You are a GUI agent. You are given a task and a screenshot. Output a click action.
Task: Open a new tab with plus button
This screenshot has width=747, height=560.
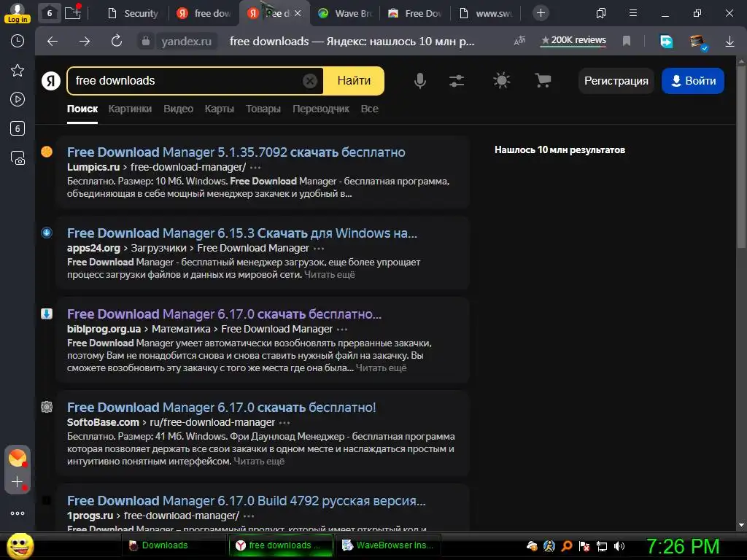coord(541,13)
